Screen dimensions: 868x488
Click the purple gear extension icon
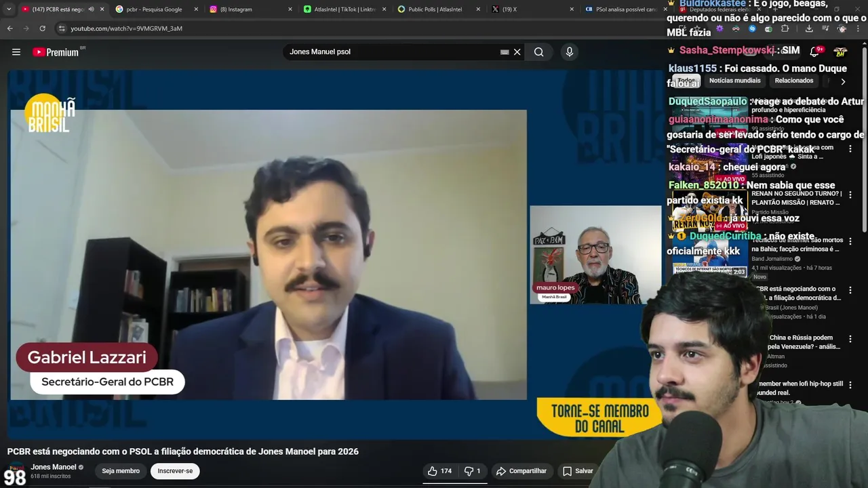[x=719, y=28]
